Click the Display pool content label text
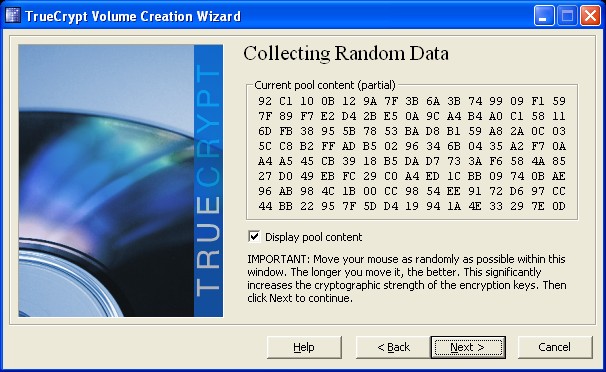The width and height of the screenshot is (606, 372). click(x=313, y=237)
